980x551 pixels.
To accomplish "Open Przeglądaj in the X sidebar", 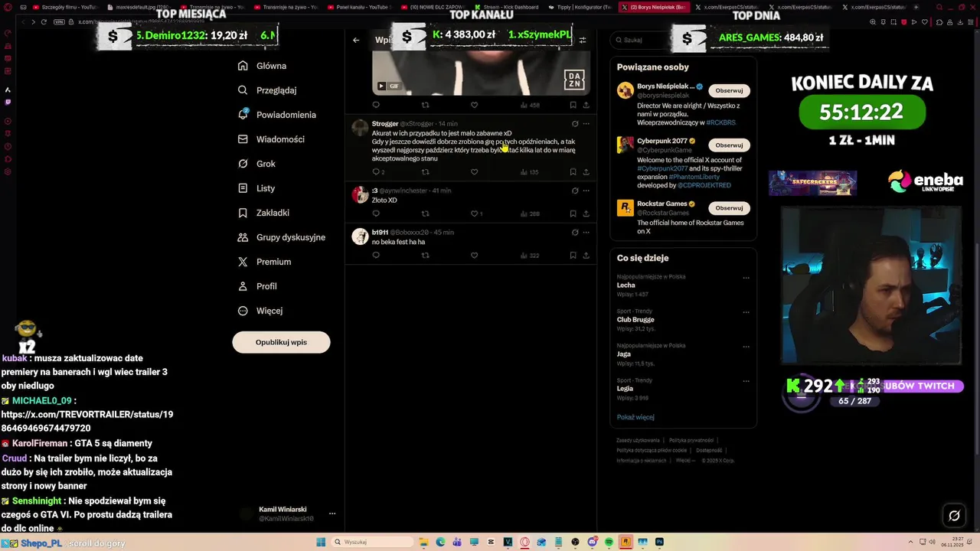I will point(267,90).
